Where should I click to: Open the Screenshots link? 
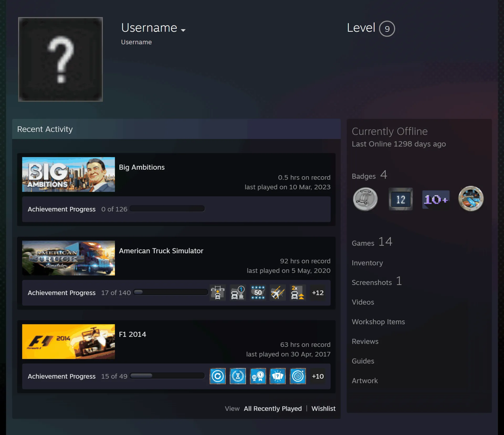pos(377,282)
